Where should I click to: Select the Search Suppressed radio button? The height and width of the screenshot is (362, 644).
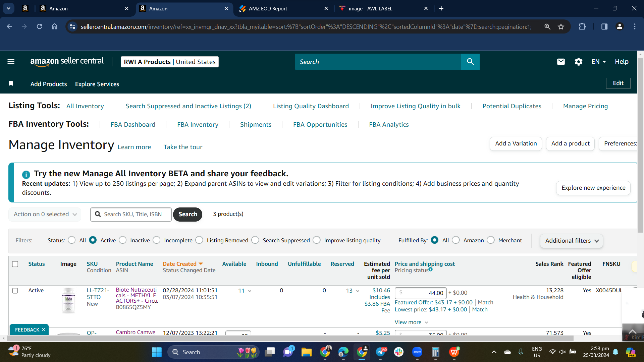point(255,240)
